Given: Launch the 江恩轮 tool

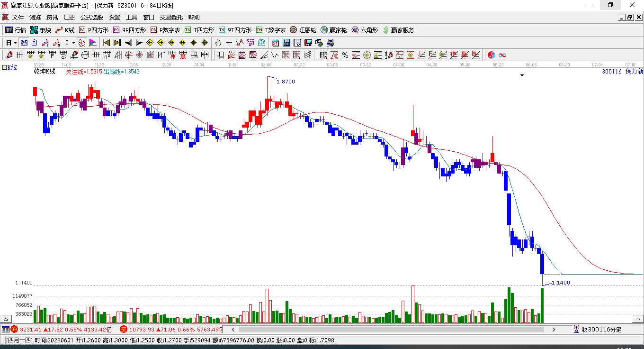Looking at the screenshot, I should [303, 30].
